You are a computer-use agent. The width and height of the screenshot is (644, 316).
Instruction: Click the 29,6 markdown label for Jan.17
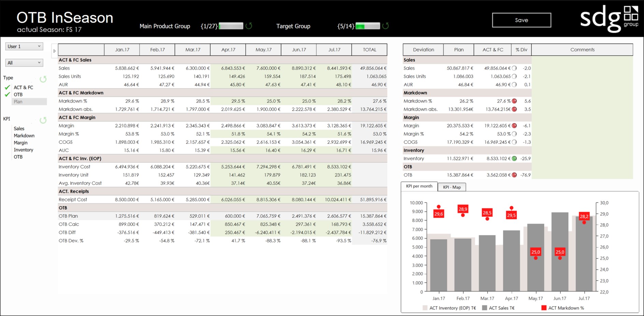(x=439, y=214)
